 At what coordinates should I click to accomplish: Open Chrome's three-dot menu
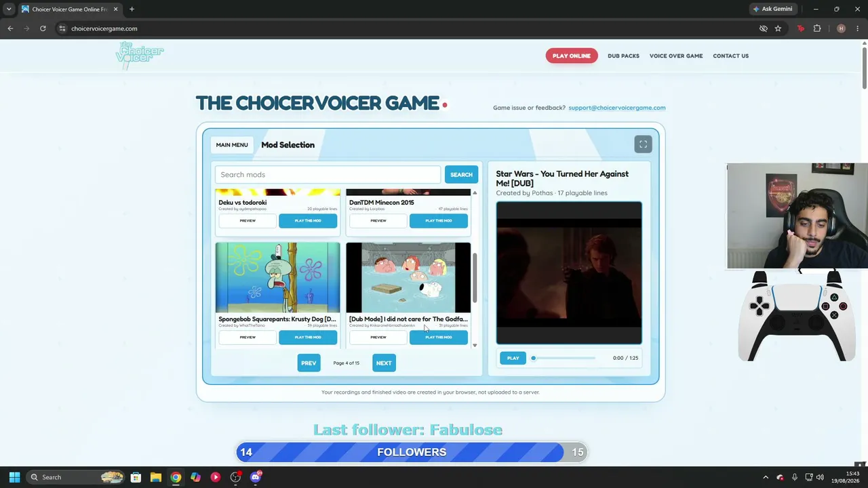[858, 28]
